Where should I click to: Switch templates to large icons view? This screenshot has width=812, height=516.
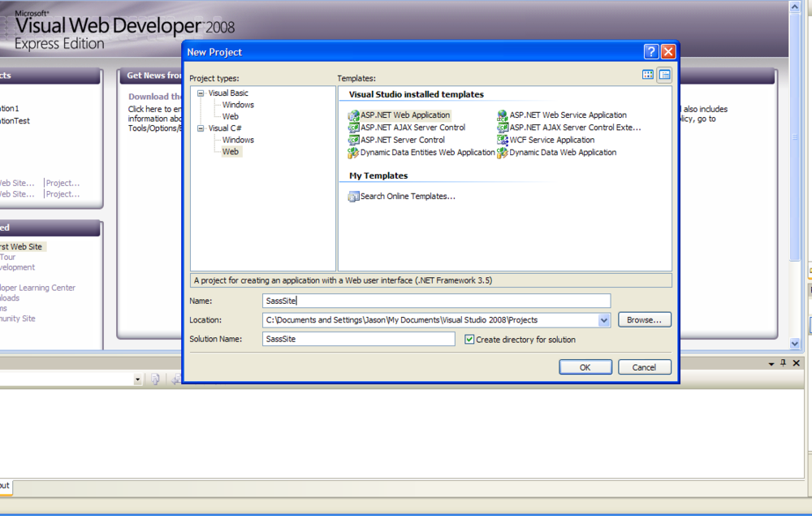click(x=648, y=75)
